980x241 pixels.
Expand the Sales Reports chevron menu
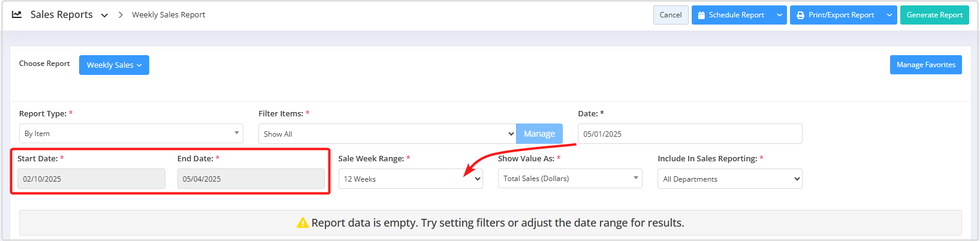pyautogui.click(x=104, y=16)
